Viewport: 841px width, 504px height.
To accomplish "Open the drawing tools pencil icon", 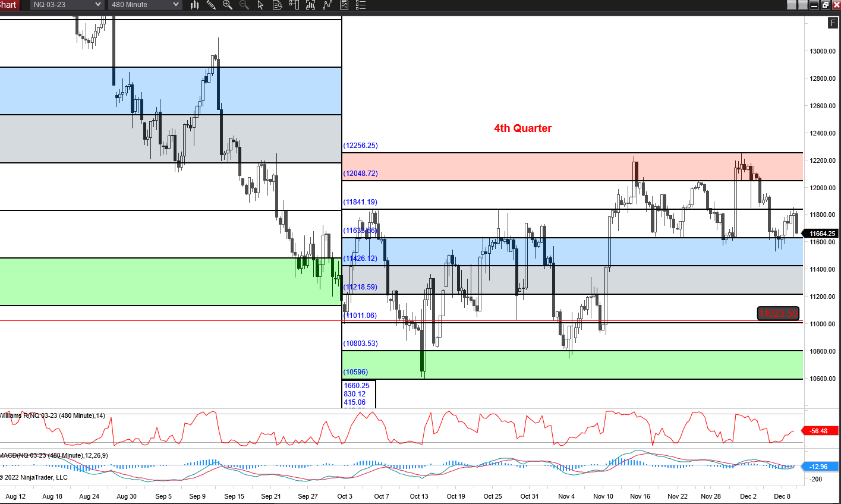I will coord(211,5).
